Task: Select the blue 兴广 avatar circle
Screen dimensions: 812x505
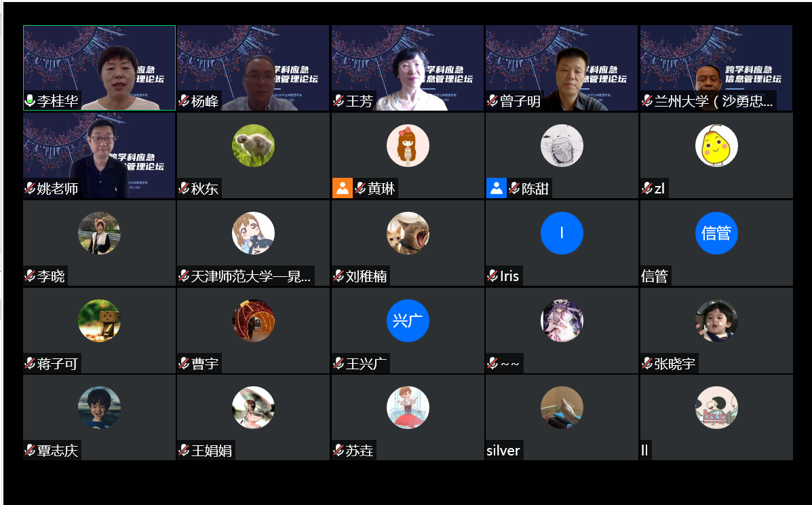Action: click(408, 320)
